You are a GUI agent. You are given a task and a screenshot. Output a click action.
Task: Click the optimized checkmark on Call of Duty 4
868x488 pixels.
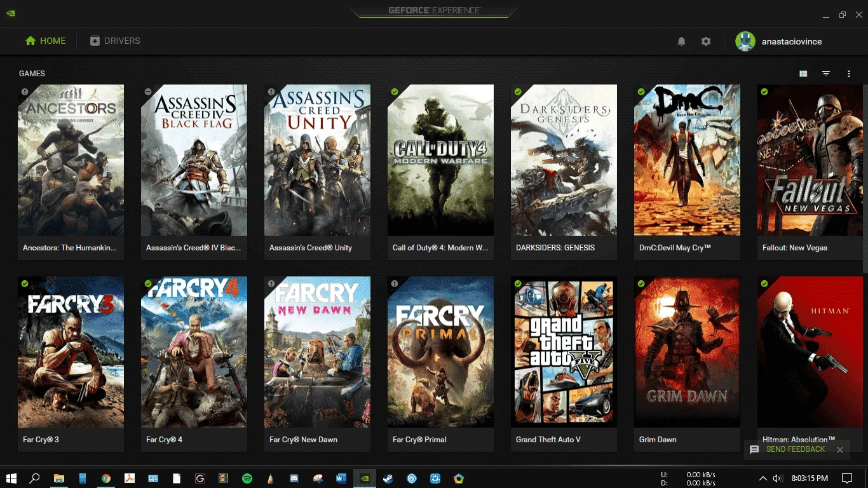(x=395, y=91)
